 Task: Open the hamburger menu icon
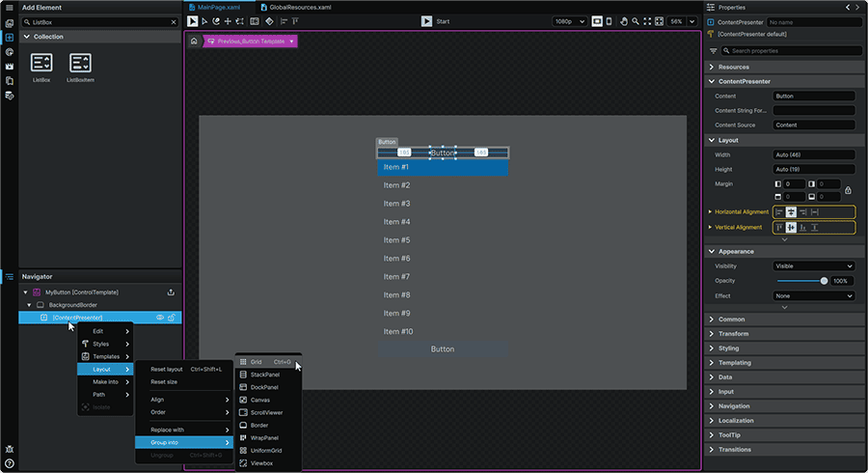pos(9,7)
